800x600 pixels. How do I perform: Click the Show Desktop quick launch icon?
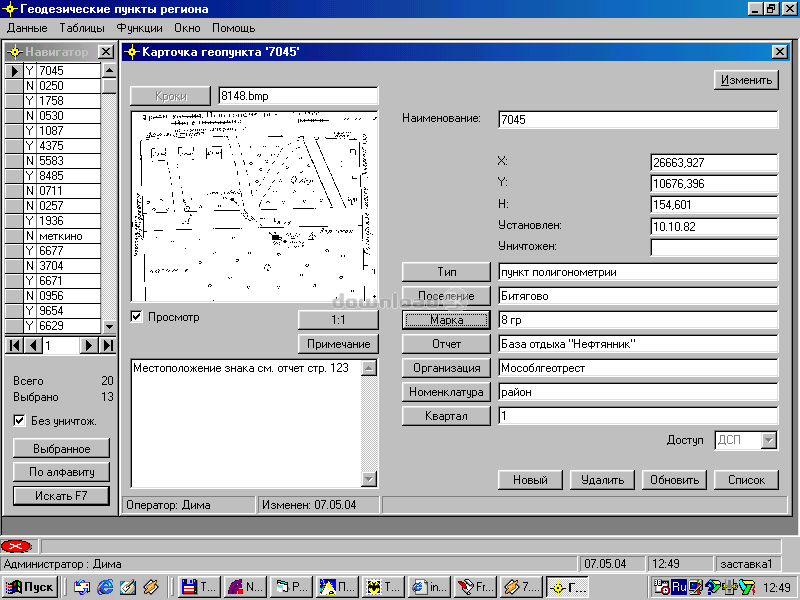82,587
